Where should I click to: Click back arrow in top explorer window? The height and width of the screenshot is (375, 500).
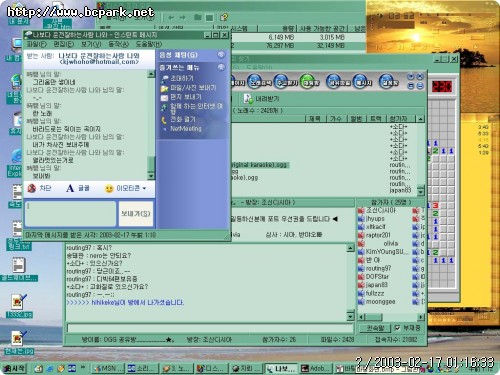(171, 17)
